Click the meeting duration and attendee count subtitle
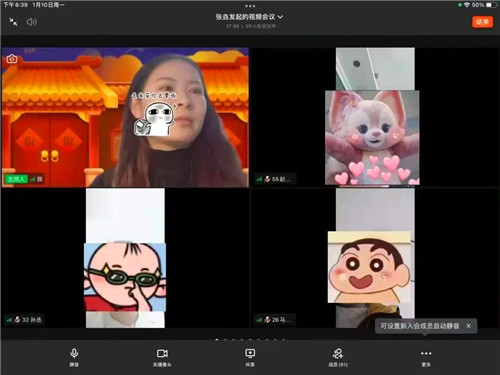This screenshot has width=500, height=375. click(251, 26)
